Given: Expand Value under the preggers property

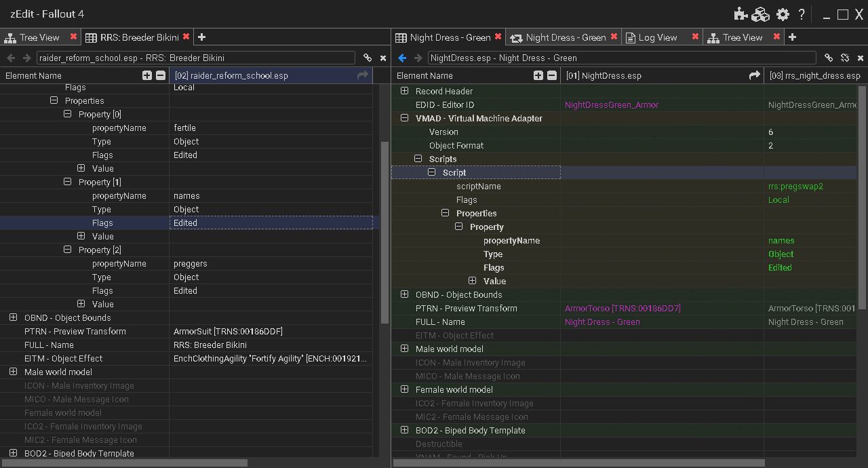Looking at the screenshot, I should (x=81, y=304).
